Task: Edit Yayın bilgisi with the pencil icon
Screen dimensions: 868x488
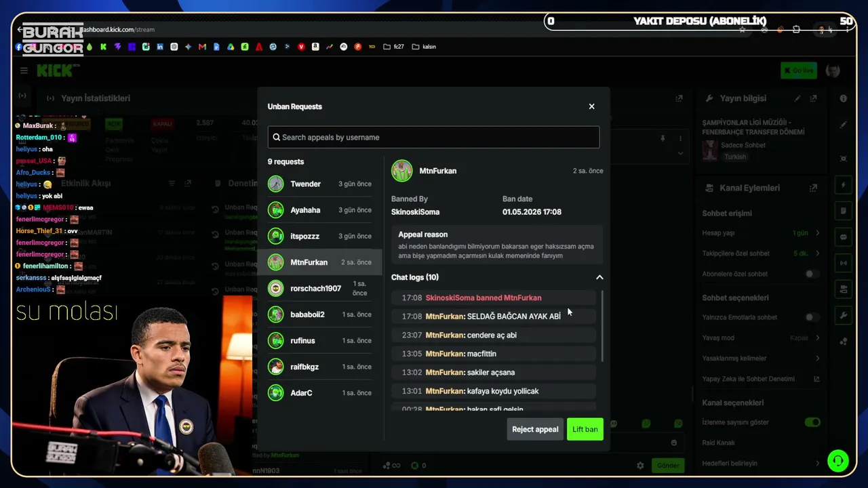Action: point(797,98)
